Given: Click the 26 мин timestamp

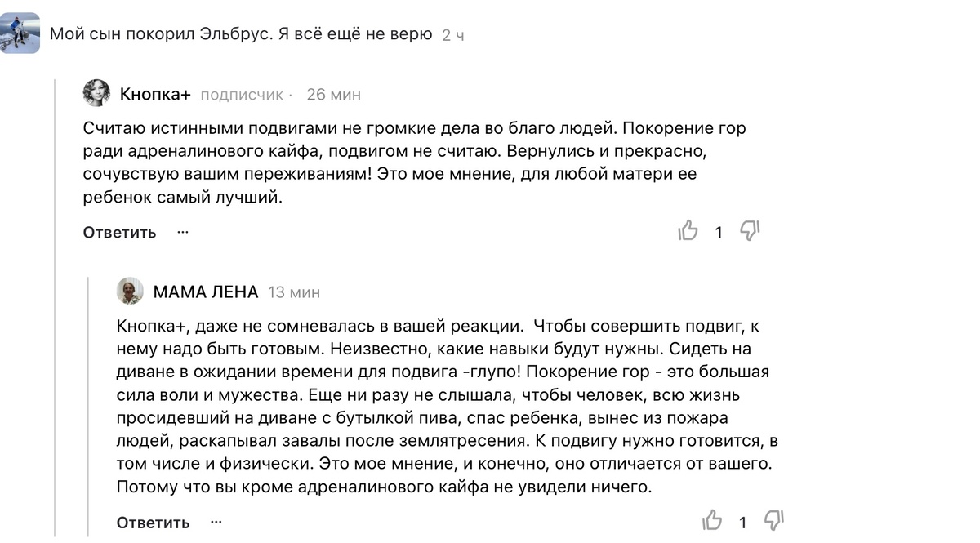Looking at the screenshot, I should pyautogui.click(x=336, y=94).
